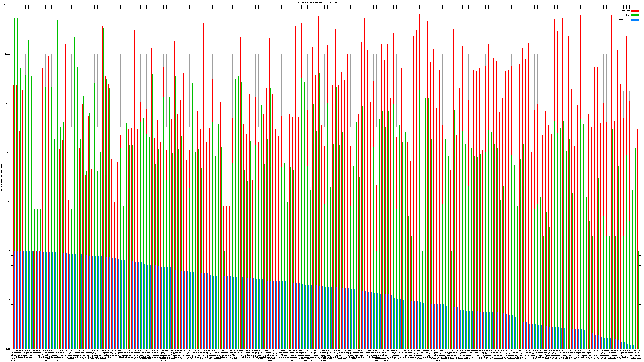
Task: Click the 100 y-axis tick label
Action: [9, 152]
